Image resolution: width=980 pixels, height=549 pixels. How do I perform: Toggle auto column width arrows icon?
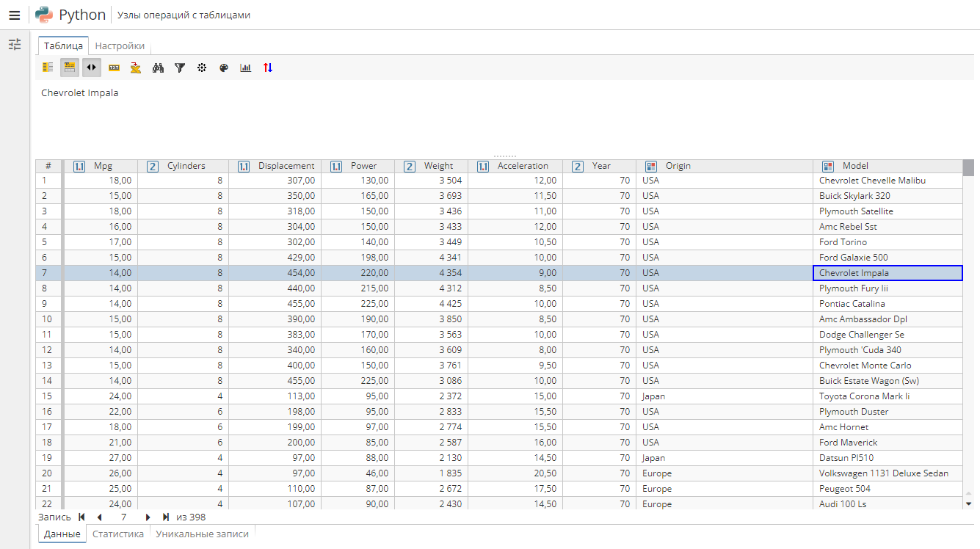pyautogui.click(x=92, y=68)
